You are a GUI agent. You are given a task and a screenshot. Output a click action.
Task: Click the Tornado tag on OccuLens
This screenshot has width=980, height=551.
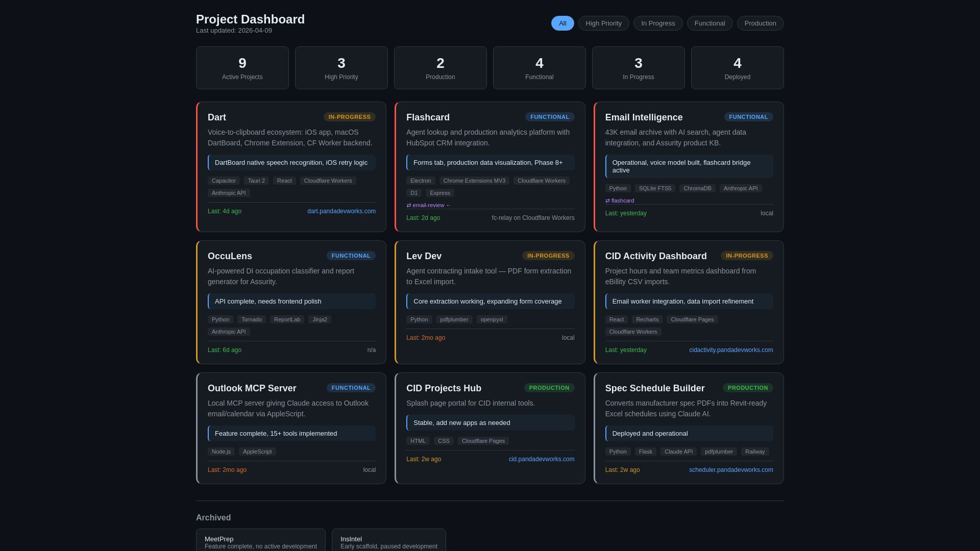pos(252,319)
